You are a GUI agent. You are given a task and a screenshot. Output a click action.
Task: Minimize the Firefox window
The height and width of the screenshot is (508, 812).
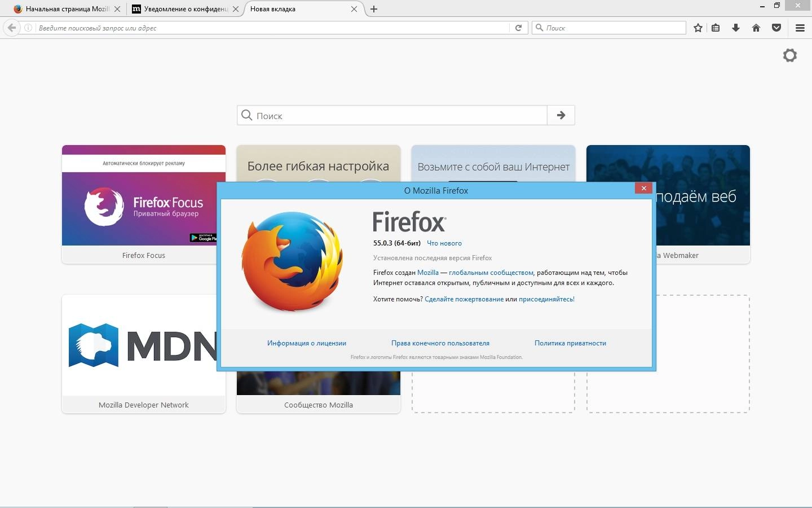point(762,6)
